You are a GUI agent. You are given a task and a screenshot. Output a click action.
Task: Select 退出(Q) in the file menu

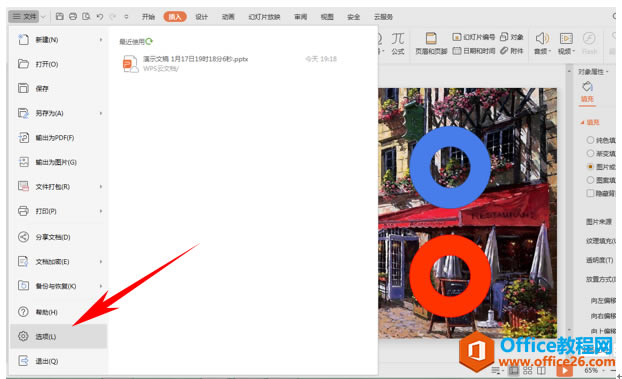pyautogui.click(x=59, y=361)
